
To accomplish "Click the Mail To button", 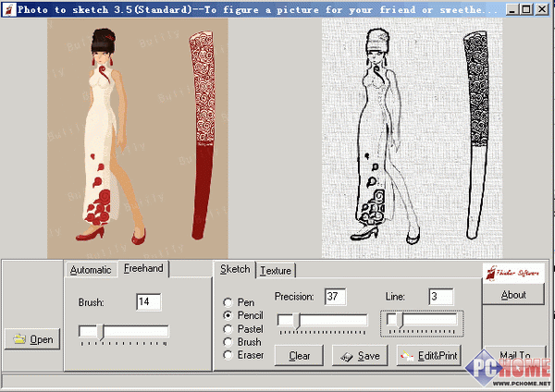I will pos(515,354).
